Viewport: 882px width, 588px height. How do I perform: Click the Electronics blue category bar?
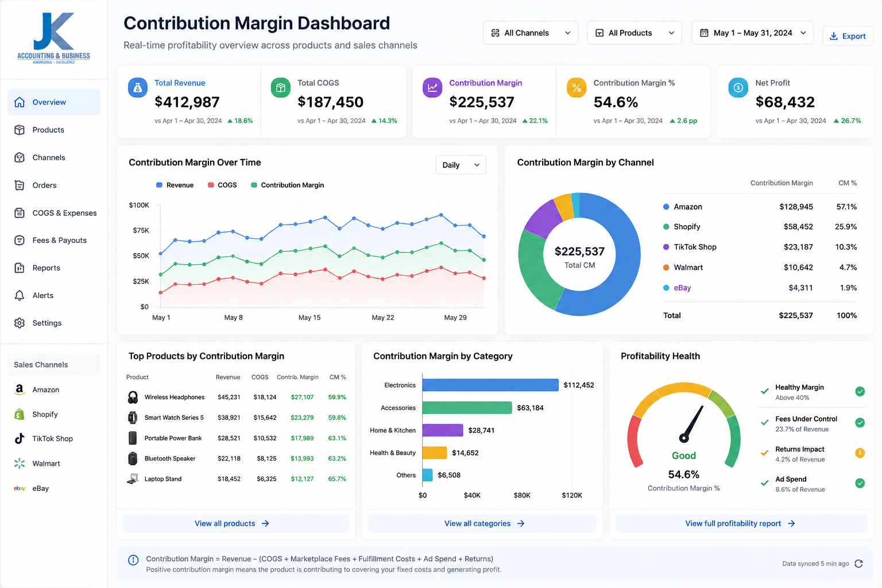coord(490,385)
